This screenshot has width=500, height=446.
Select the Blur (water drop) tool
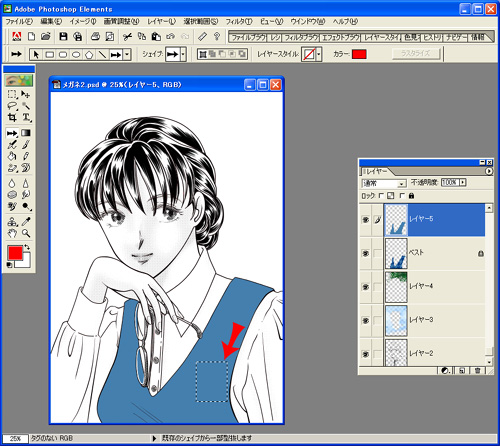12,183
